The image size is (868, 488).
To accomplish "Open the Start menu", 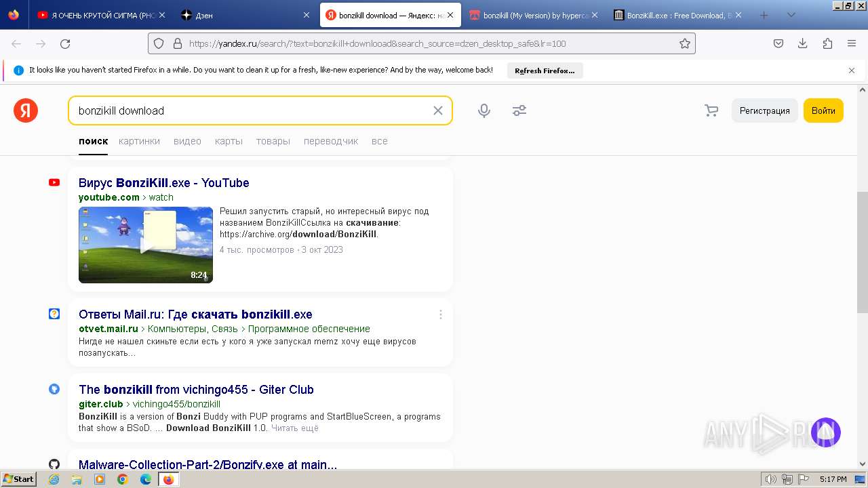I will 19,479.
